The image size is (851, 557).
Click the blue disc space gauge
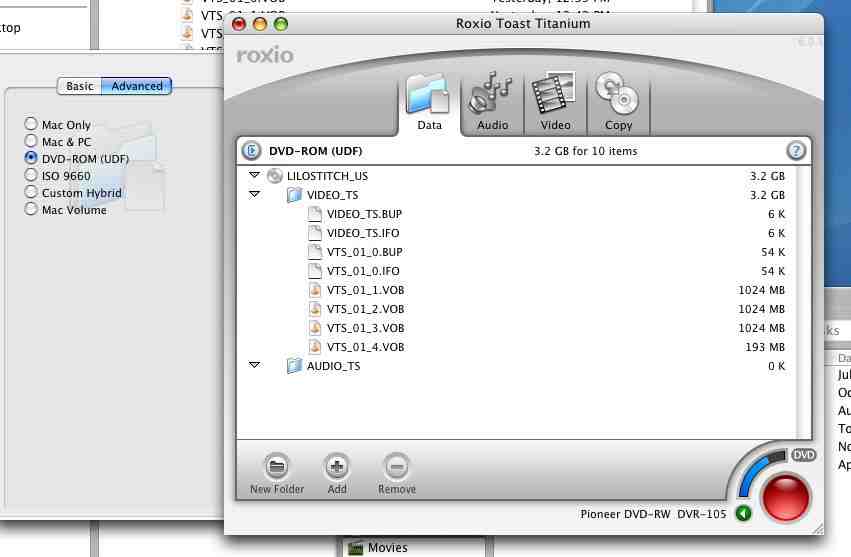click(757, 471)
